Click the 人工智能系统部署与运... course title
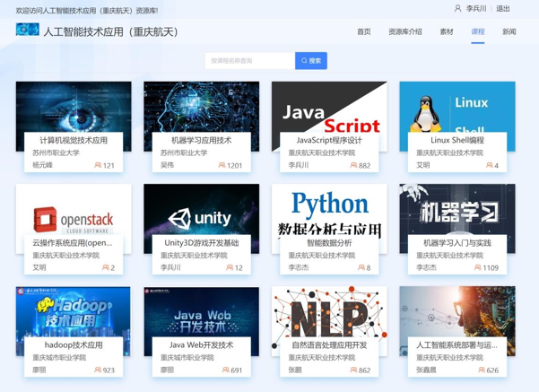This screenshot has width=539, height=392. click(x=456, y=344)
